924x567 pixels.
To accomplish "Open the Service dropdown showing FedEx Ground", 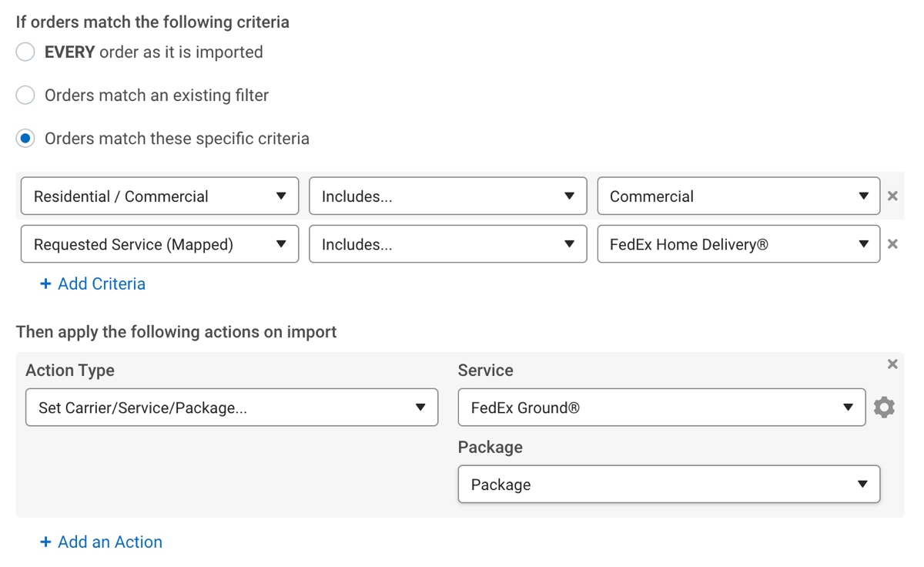I will (x=661, y=408).
